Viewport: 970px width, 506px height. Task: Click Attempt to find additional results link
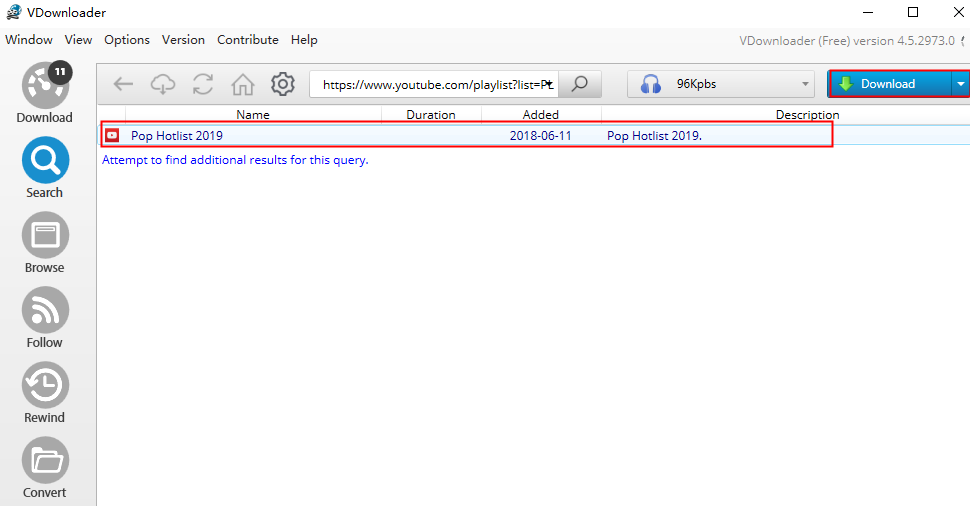[235, 160]
